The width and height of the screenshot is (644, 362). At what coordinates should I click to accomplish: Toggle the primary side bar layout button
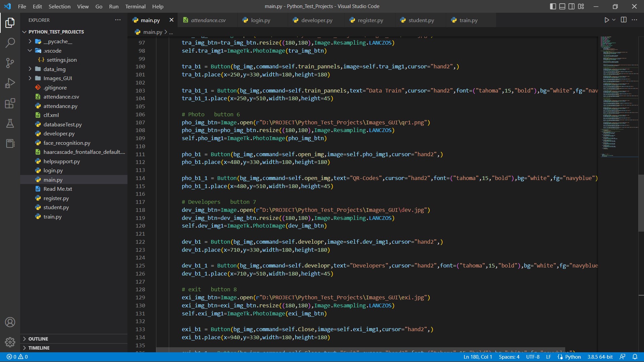(553, 6)
